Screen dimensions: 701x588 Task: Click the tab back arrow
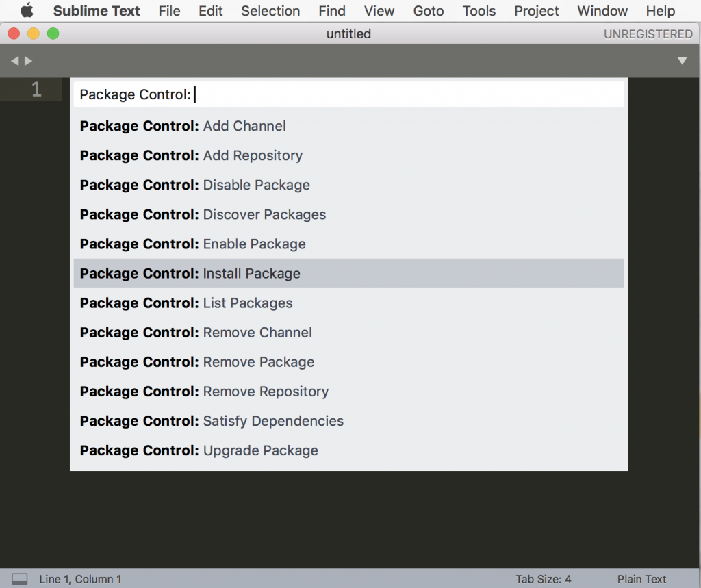click(x=15, y=61)
